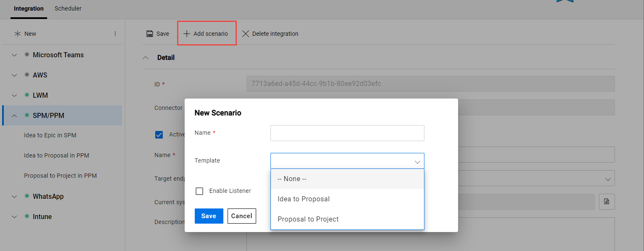
Task: Click the status dot beside WhatsApp
Action: [26, 196]
